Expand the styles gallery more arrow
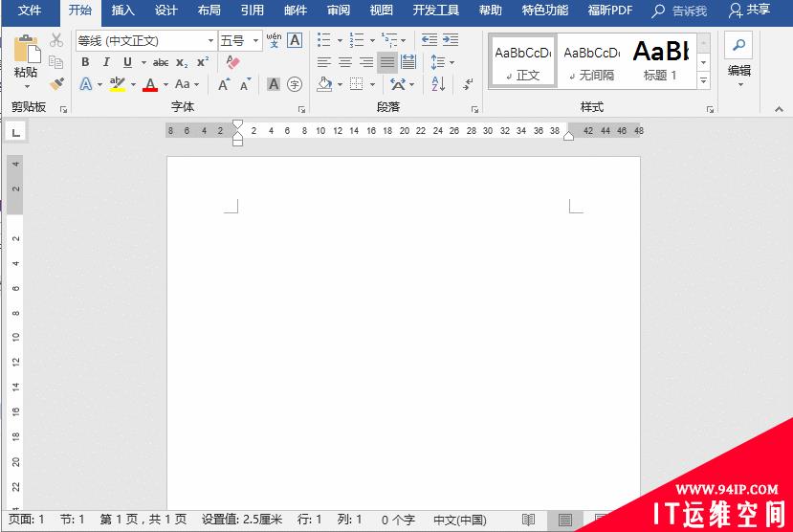This screenshot has width=793, height=532. [x=703, y=80]
